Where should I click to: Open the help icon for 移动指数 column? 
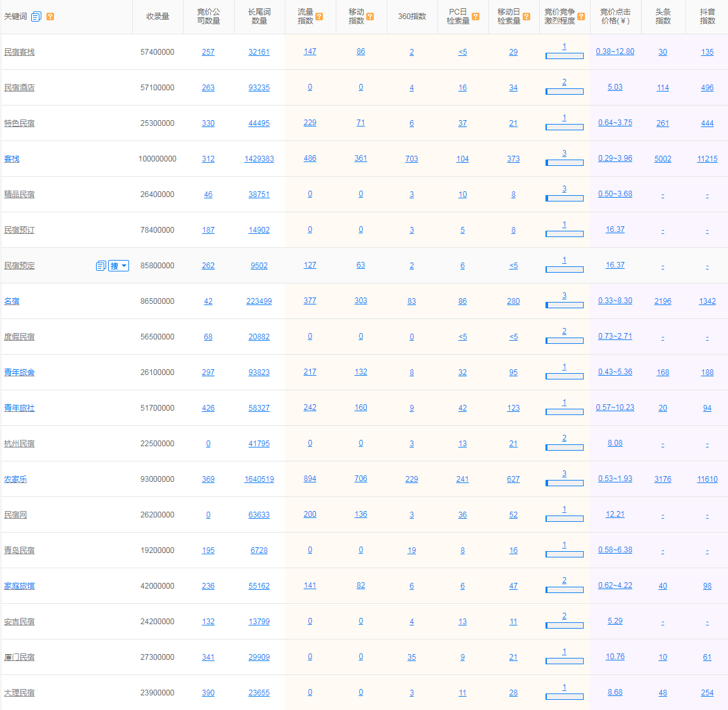370,17
